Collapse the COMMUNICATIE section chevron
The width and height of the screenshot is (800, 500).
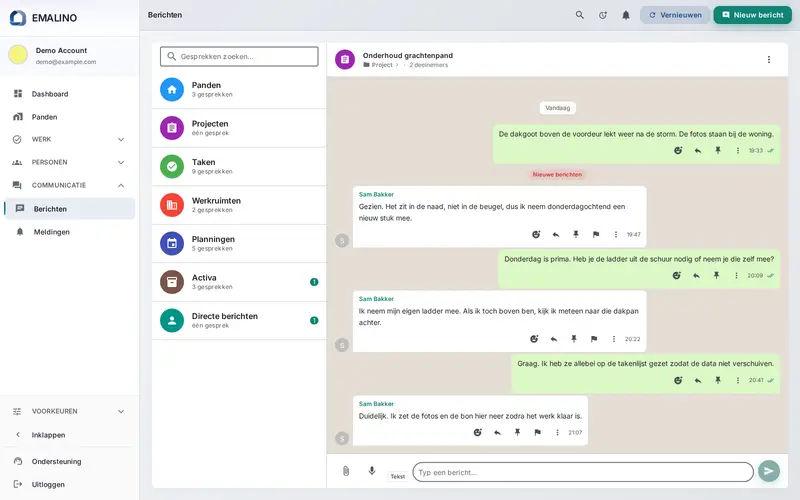(121, 185)
